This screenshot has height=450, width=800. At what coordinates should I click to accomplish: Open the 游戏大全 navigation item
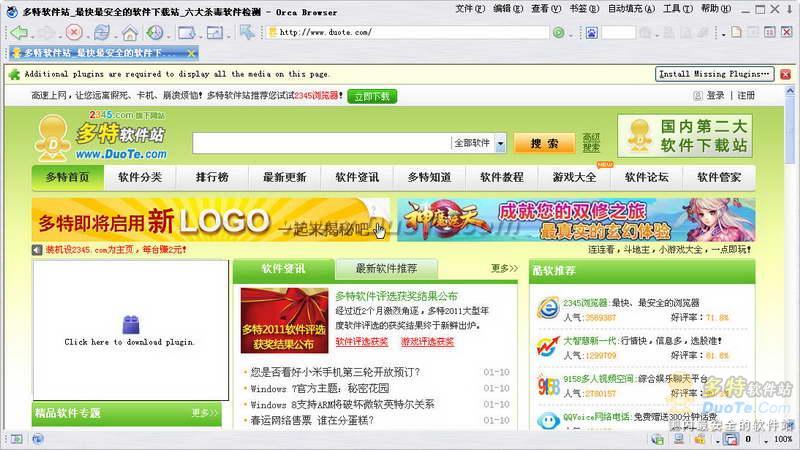(574, 178)
